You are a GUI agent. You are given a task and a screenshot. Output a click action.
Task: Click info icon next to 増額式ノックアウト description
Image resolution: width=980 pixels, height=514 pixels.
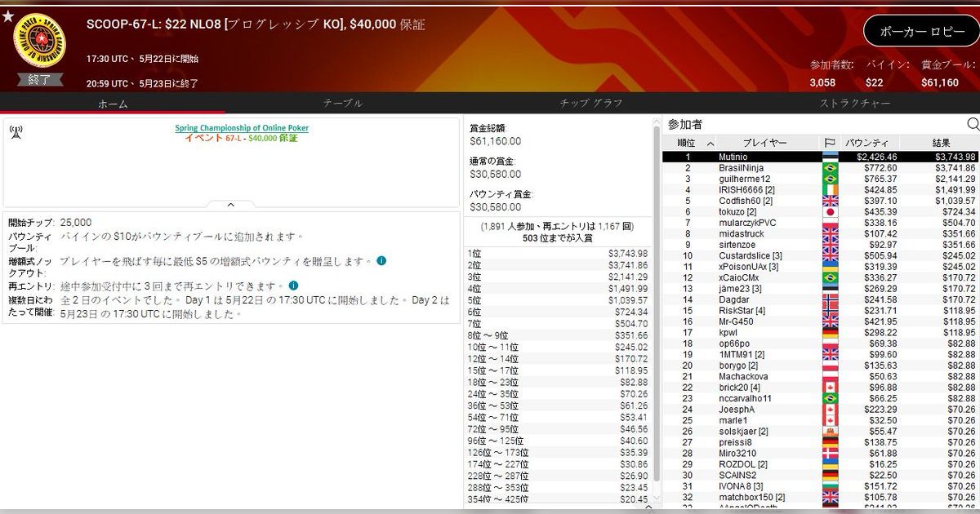(x=381, y=261)
